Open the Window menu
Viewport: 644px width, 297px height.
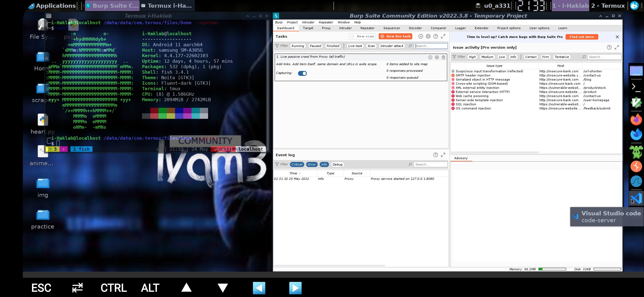pyautogui.click(x=343, y=22)
